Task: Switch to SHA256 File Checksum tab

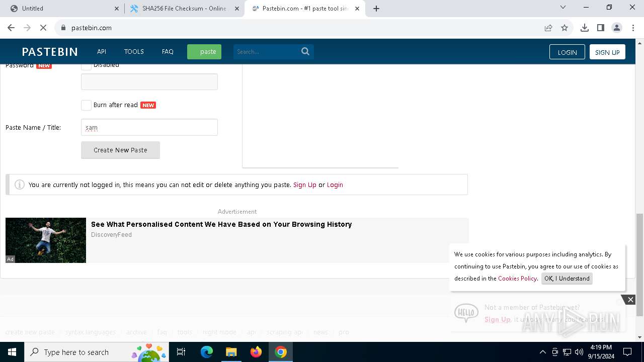Action: [184, 9]
